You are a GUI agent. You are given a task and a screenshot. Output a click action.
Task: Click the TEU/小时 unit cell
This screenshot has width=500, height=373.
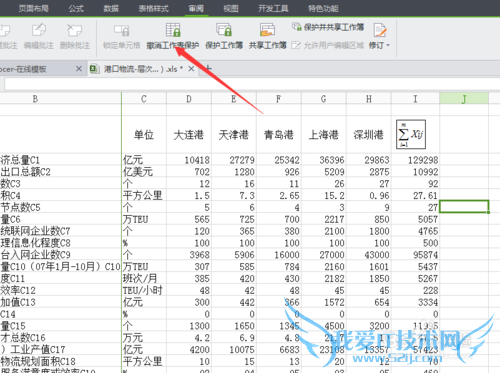coord(143,290)
